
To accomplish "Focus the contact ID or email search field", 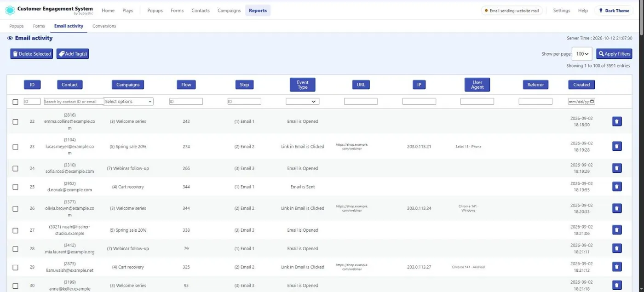I will 74,102.
